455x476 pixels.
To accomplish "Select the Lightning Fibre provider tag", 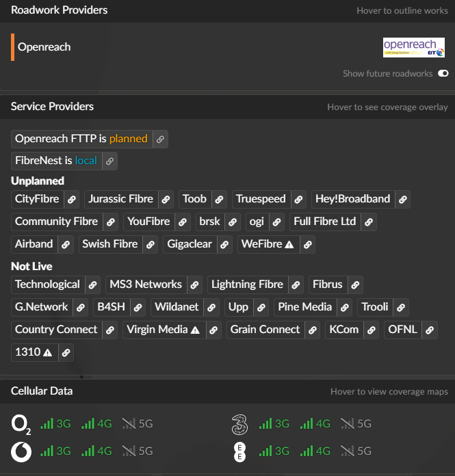I will [x=247, y=285].
